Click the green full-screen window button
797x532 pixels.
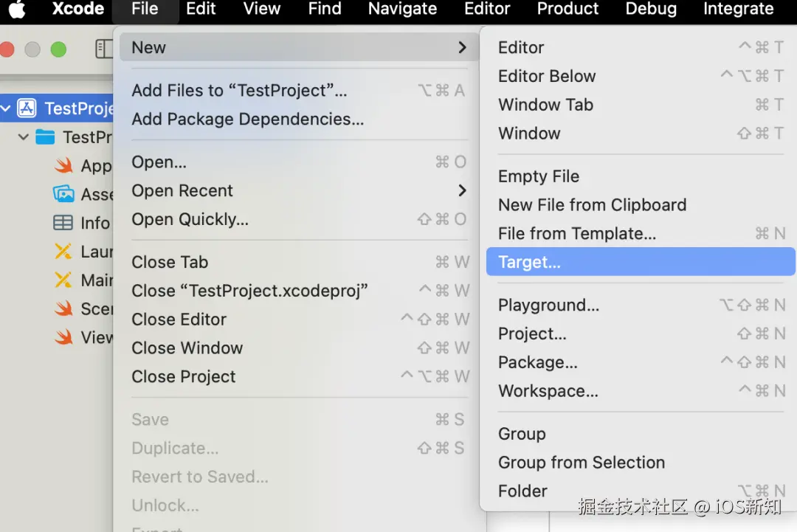tap(58, 49)
